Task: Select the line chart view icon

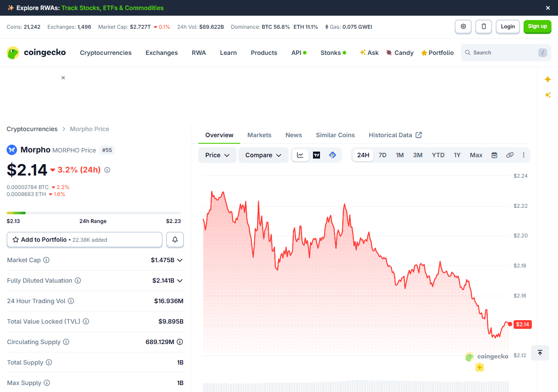Action: pos(300,155)
